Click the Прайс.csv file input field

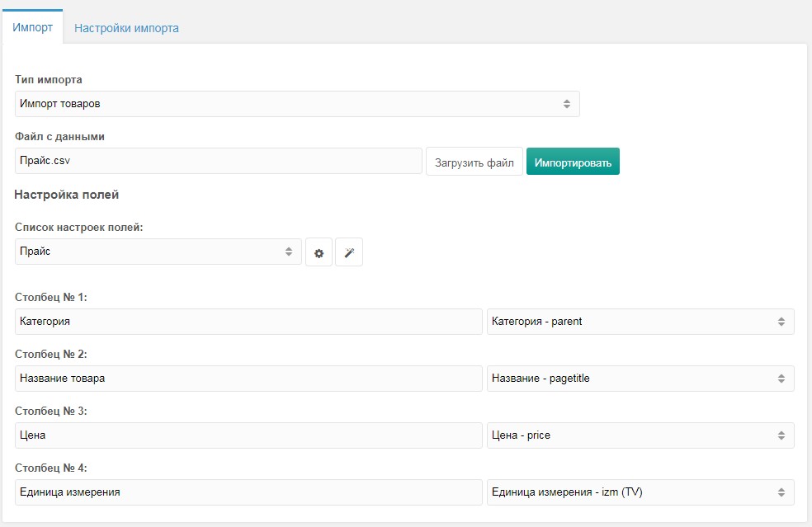click(x=219, y=161)
